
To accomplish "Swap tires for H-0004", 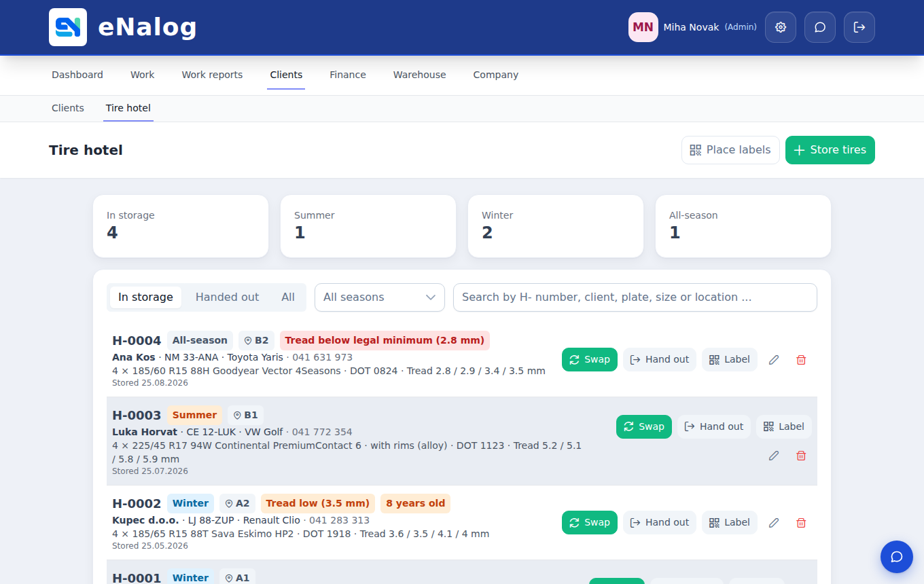I will point(590,359).
